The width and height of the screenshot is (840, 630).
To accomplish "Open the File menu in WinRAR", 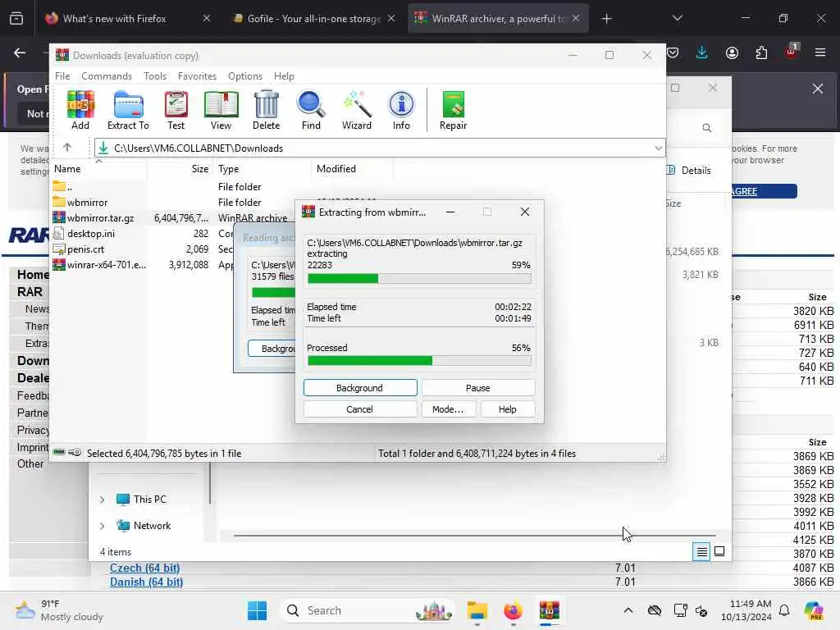I will (x=62, y=76).
